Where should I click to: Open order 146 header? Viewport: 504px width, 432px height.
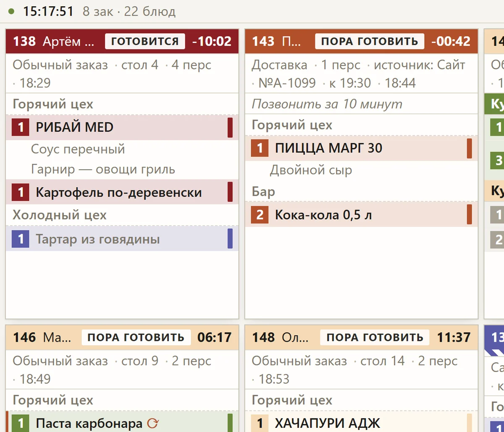(x=122, y=337)
